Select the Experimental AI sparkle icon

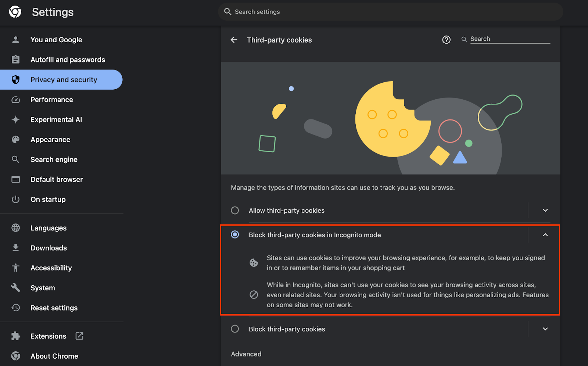(x=15, y=119)
